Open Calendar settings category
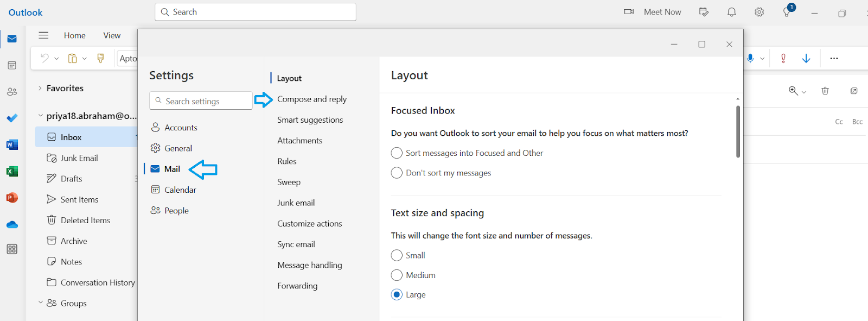Screen dimensions: 868x321 click(x=174, y=190)
